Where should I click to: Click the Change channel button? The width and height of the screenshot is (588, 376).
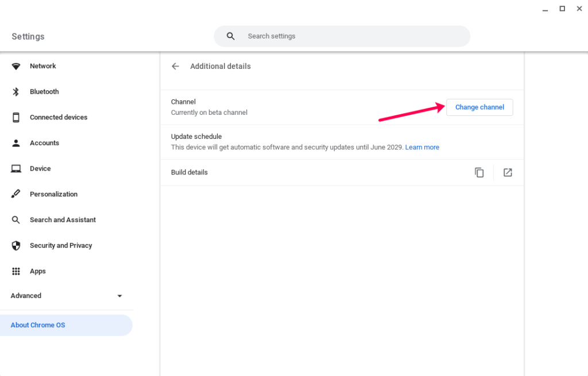click(479, 107)
